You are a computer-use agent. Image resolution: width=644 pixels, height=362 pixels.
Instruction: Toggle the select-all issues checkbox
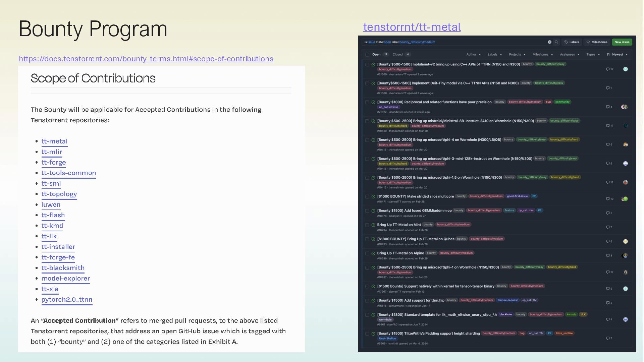pyautogui.click(x=367, y=55)
